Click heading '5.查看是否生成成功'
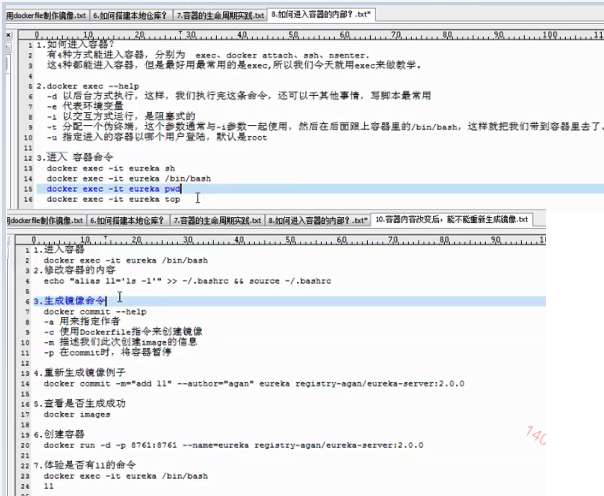The image size is (604, 496). point(80,404)
